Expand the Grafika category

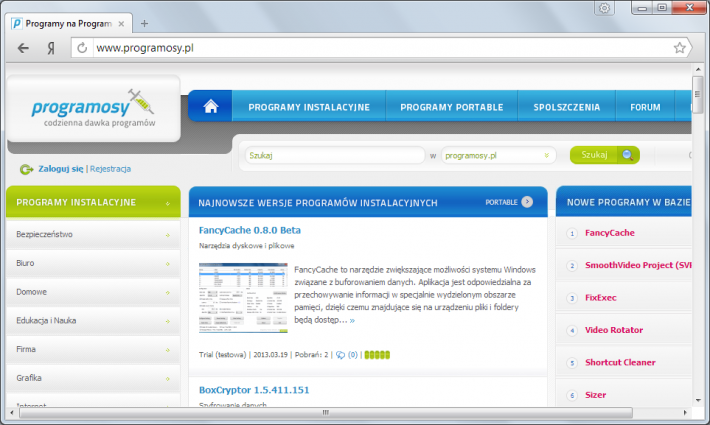pyautogui.click(x=93, y=378)
